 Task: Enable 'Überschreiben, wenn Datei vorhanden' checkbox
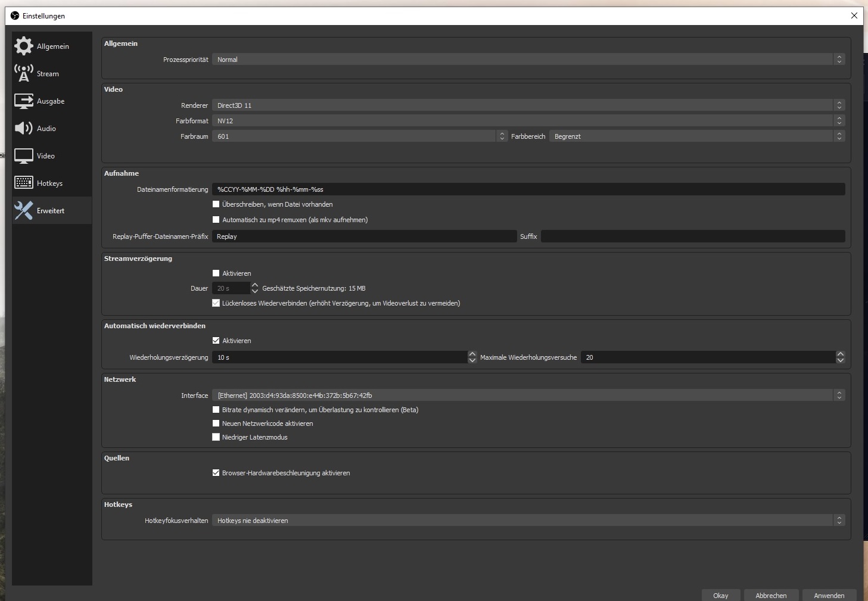[216, 204]
